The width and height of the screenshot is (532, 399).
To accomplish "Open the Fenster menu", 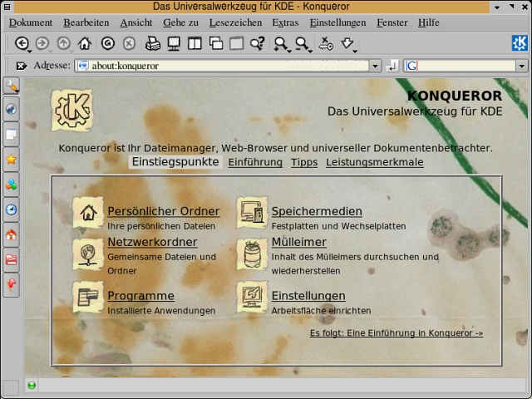I will tap(392, 22).
